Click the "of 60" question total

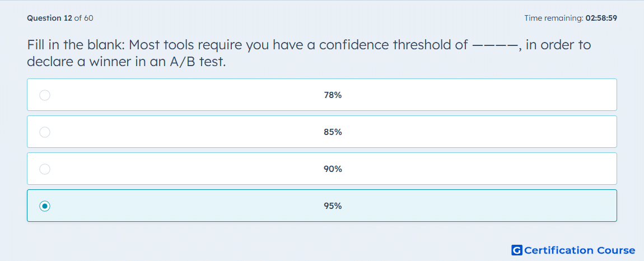83,18
